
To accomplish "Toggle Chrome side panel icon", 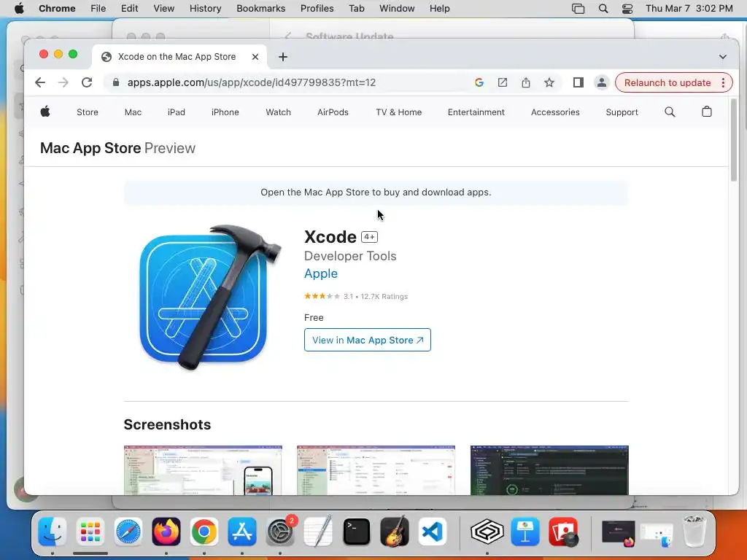I will pos(578,82).
